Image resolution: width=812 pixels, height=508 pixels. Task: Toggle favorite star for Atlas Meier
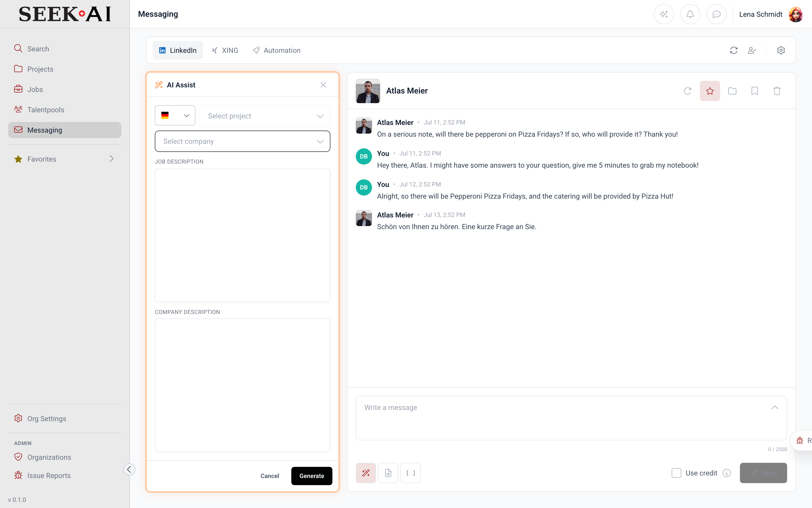(x=710, y=91)
